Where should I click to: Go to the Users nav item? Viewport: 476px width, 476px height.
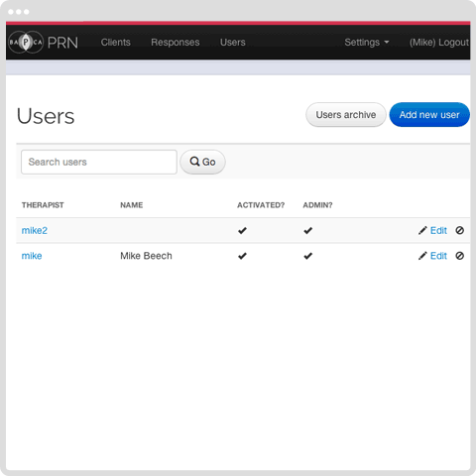233,43
